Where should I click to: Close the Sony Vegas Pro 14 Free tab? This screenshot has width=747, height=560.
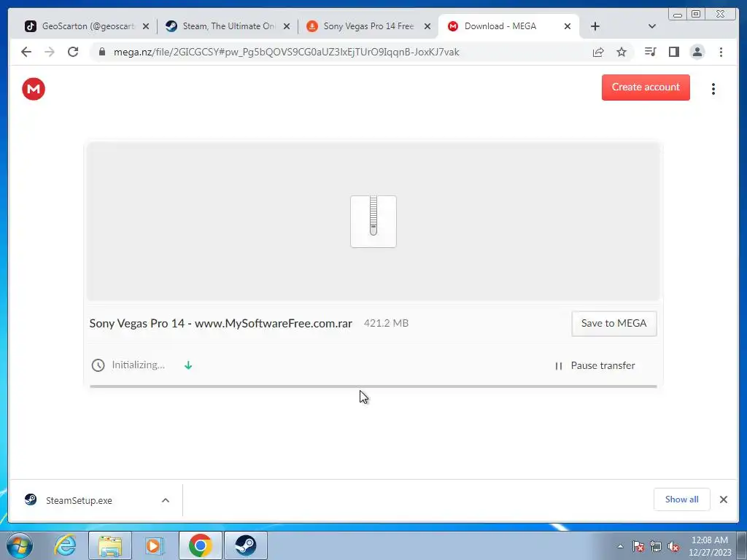point(427,26)
